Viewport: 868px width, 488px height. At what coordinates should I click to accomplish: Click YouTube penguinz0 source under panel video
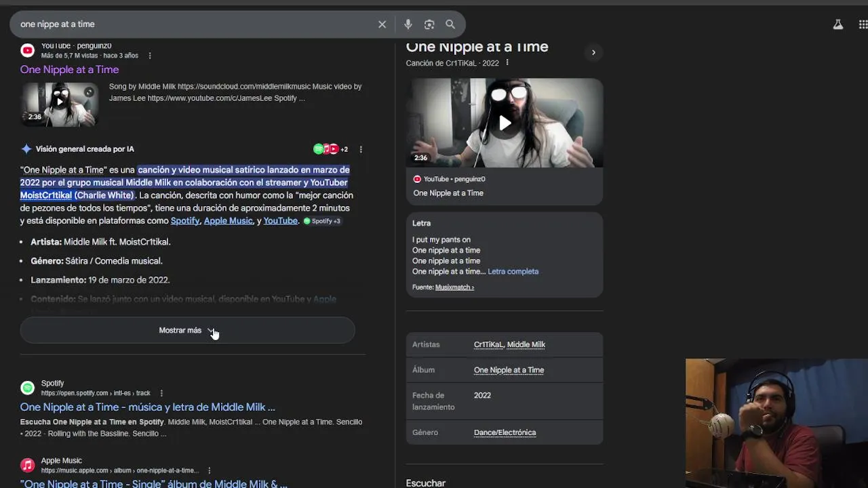(450, 179)
